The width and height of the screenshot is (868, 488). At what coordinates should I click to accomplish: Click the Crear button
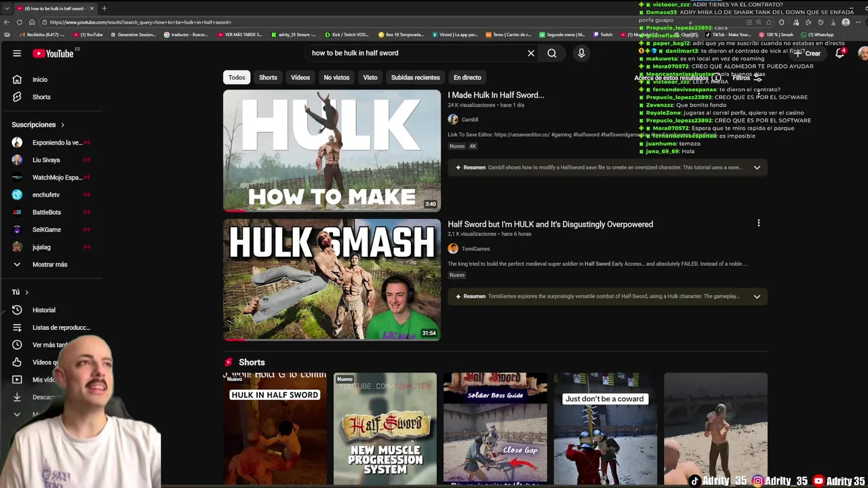(x=809, y=53)
